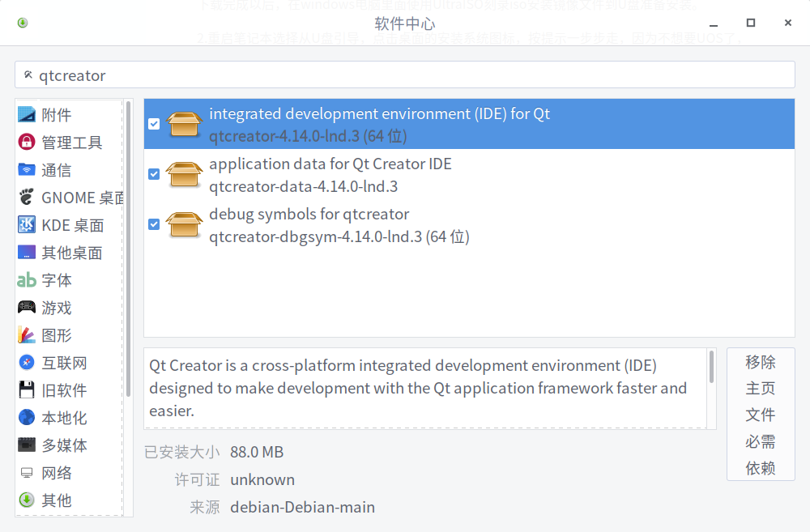Screen dimensions: 810x532
Task: Click the qtcreator package box icon
Action: (184, 124)
